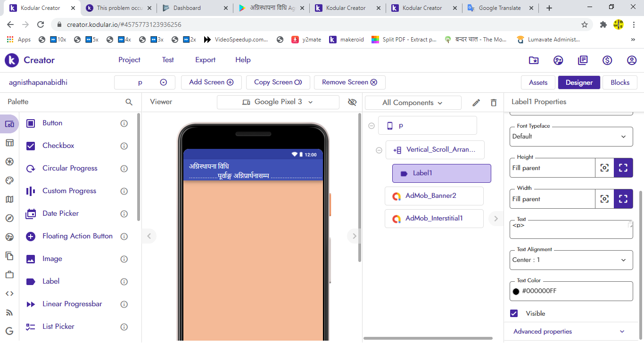Viewport: 644px width, 343px height.
Task: Toggle hidden components with the eye icon
Action: coord(352,102)
